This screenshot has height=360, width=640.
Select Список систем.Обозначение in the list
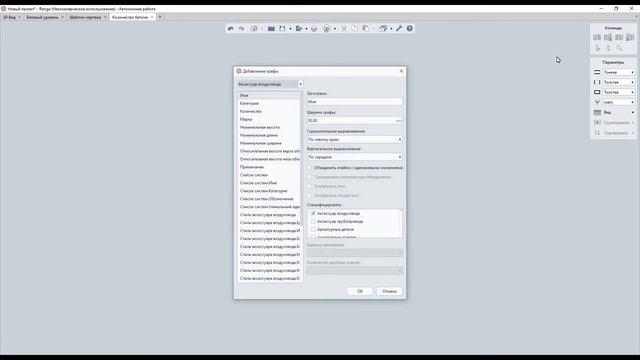[269, 199]
